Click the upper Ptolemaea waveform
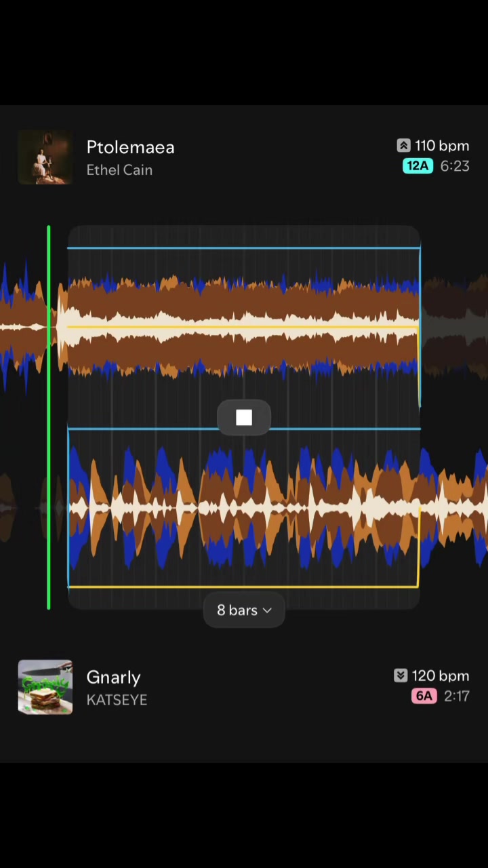The width and height of the screenshot is (488, 868). pyautogui.click(x=244, y=327)
